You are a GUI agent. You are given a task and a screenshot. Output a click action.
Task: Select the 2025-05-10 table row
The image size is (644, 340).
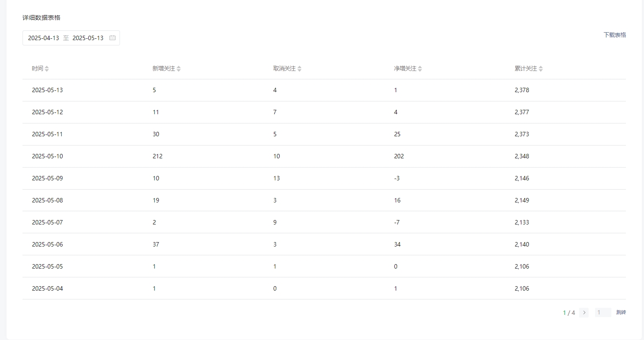[324, 157]
